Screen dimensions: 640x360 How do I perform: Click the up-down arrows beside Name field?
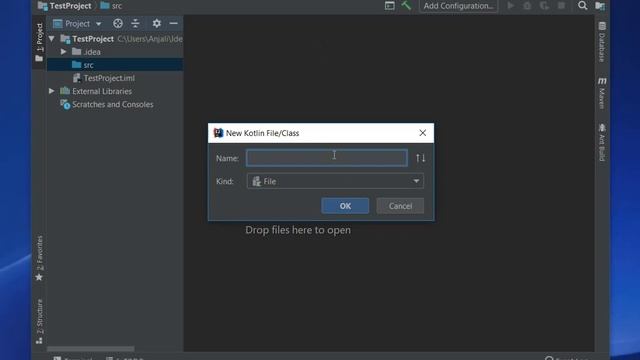click(x=420, y=158)
